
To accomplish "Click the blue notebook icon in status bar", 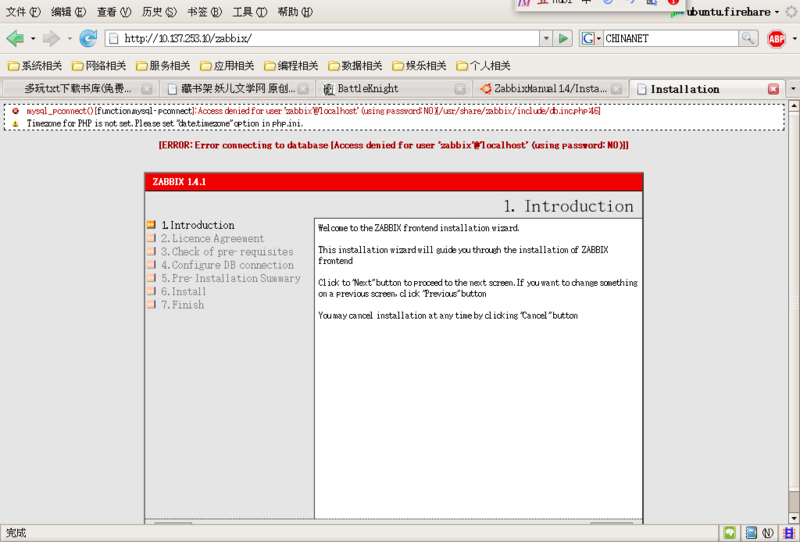I will point(751,533).
